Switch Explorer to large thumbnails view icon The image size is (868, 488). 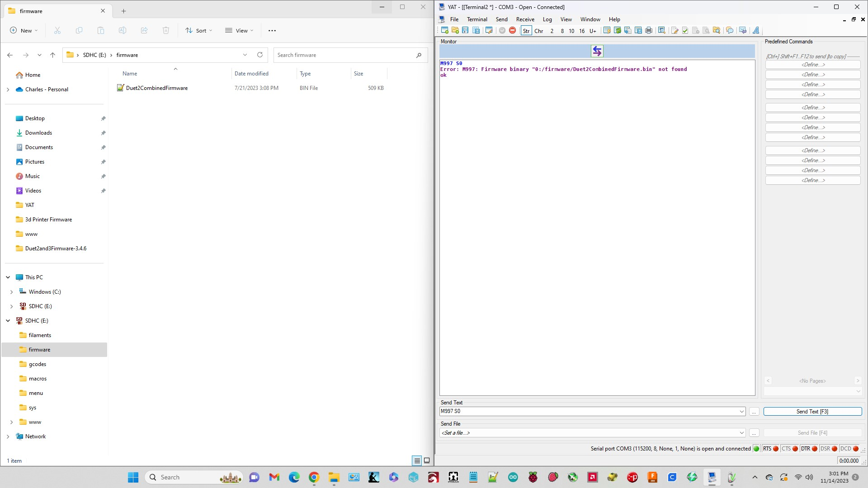426,461
